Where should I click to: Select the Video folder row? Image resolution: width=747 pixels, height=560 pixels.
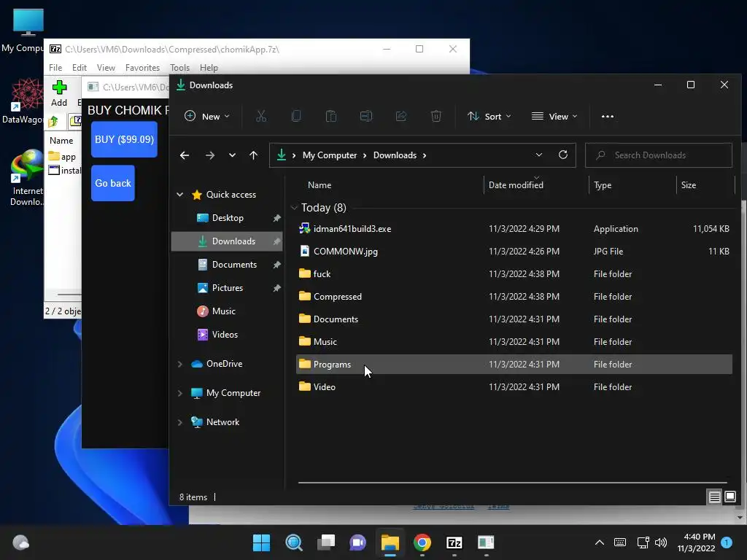pyautogui.click(x=514, y=387)
